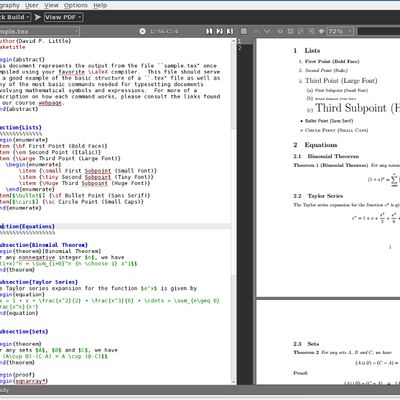Click the '2 Equations' heading in PDF
This screenshot has width=400, height=400.
coord(315,145)
